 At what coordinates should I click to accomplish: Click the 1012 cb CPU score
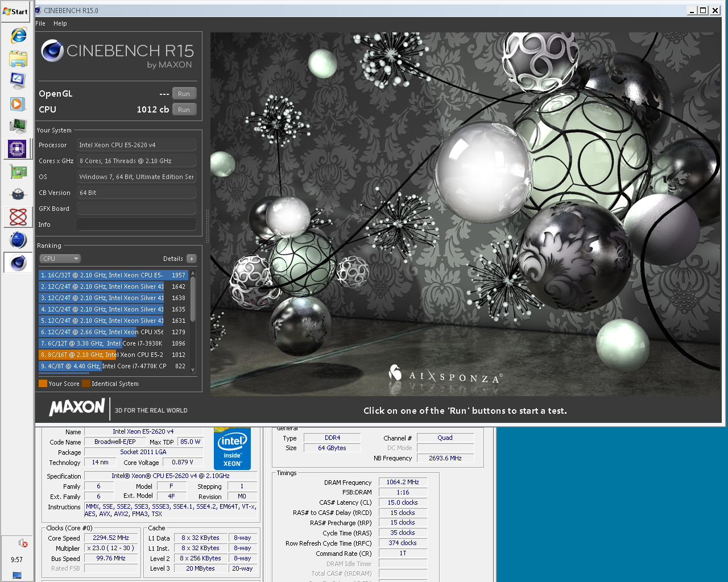(x=152, y=110)
